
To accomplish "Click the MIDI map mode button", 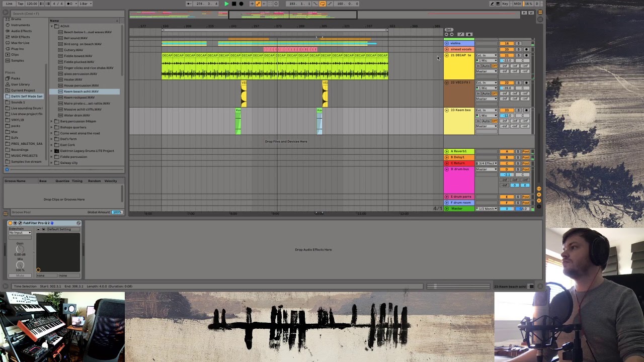I will 517,4.
